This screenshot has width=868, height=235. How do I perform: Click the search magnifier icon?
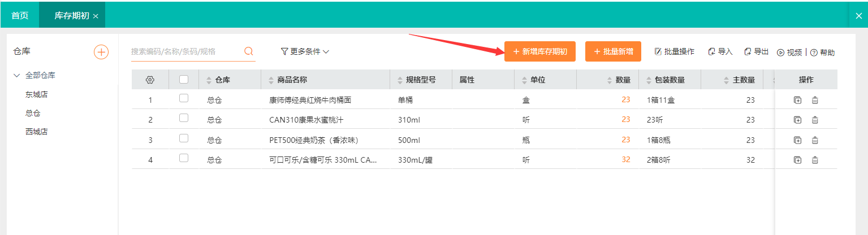[x=248, y=51]
